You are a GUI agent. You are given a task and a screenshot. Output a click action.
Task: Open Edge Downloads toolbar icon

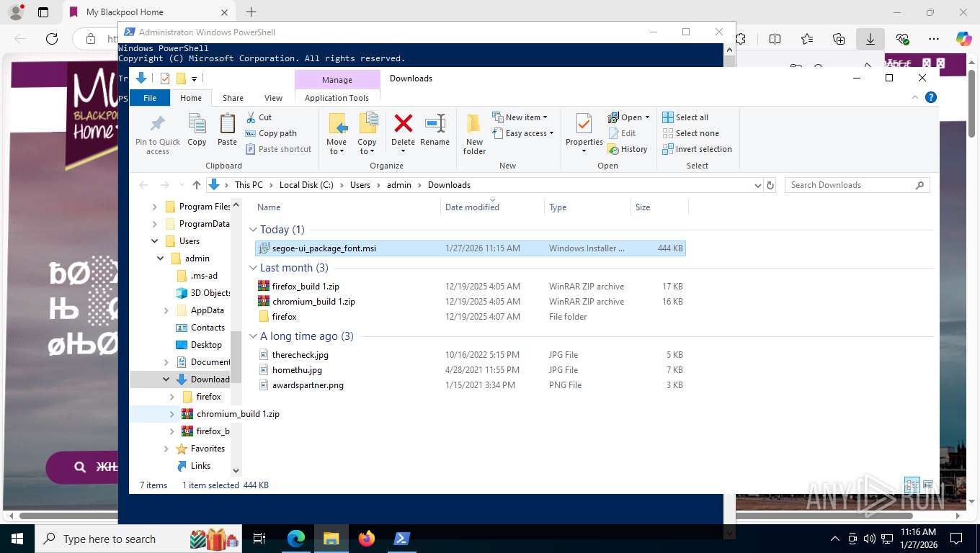pyautogui.click(x=870, y=39)
